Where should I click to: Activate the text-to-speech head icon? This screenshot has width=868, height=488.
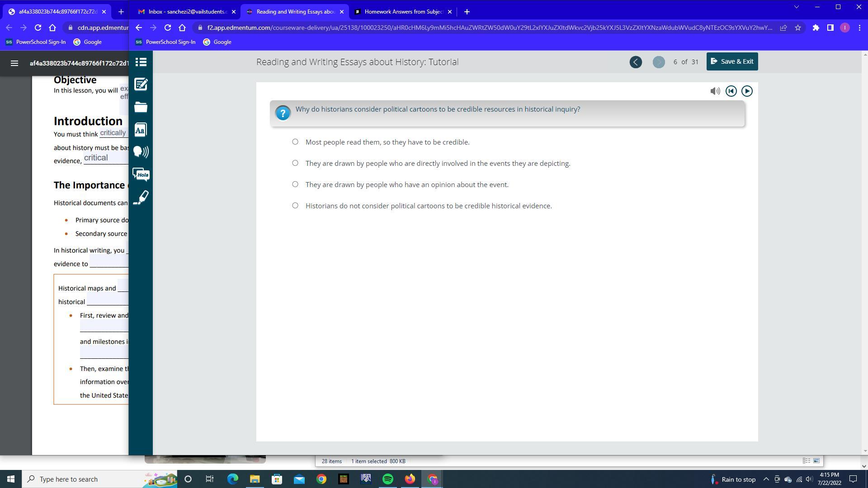pos(141,152)
